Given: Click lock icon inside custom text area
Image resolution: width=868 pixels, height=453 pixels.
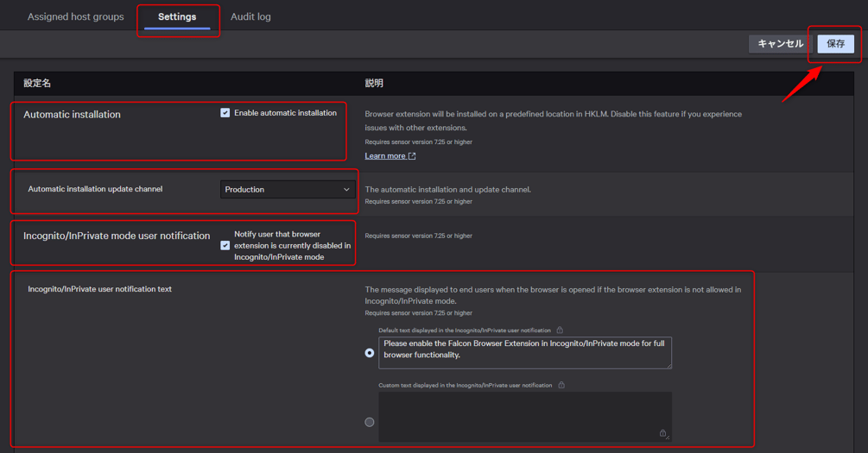Looking at the screenshot, I should (662, 433).
